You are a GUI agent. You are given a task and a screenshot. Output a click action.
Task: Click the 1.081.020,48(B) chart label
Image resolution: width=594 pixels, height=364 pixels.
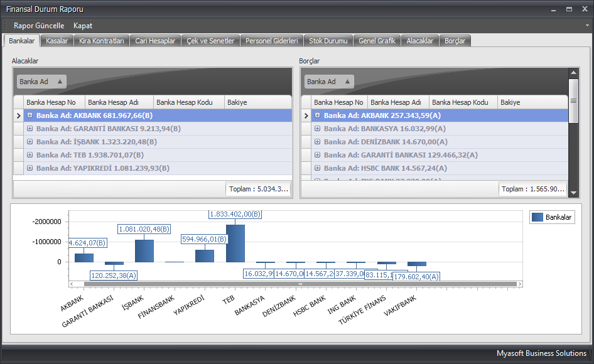tap(144, 229)
